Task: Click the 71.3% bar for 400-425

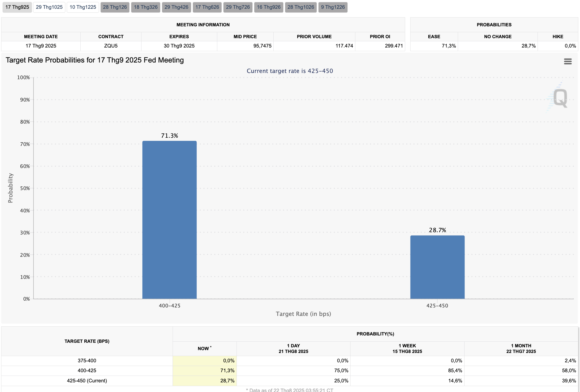Action: coord(169,220)
